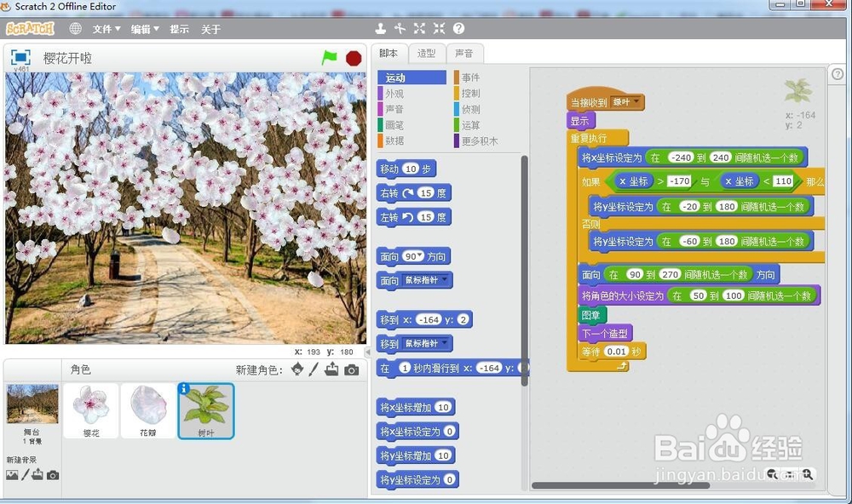
Task: Open the 关于 menu
Action: (210, 29)
